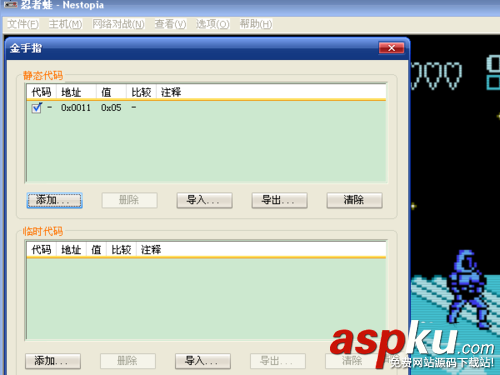Click 导入... in the 临时代码 section
The image size is (500, 375).
tap(203, 361)
